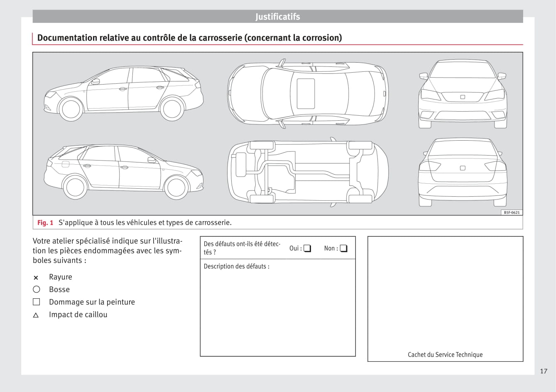This screenshot has width=556, height=392.
Task: Click the underbody chassis car diagram
Action: pyautogui.click(x=308, y=172)
